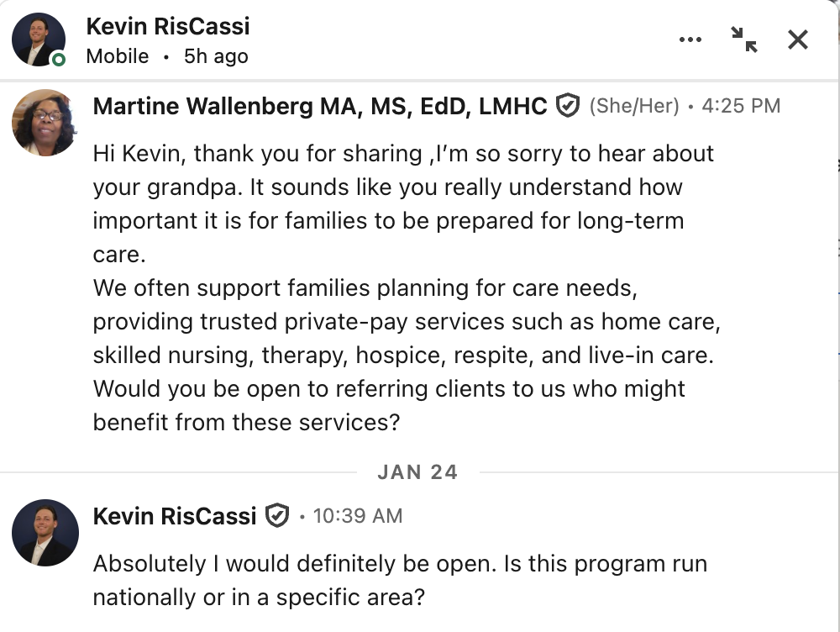Image resolution: width=840 pixels, height=632 pixels.
Task: Click the 10:39 AM message timestamp
Action: pyautogui.click(x=357, y=516)
